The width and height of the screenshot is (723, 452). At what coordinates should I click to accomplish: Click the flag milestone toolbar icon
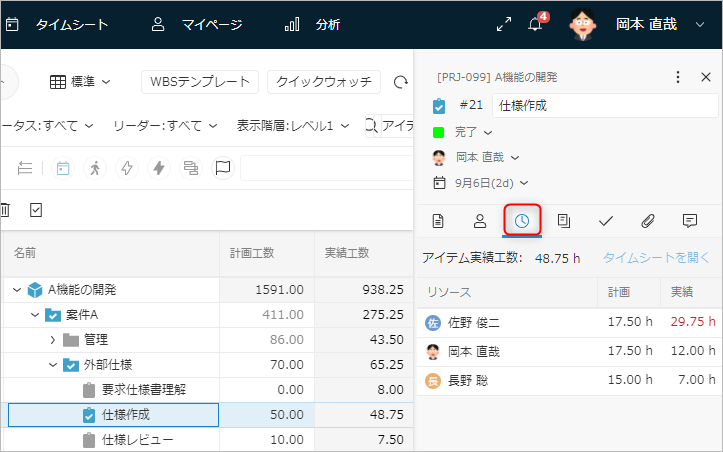point(222,168)
